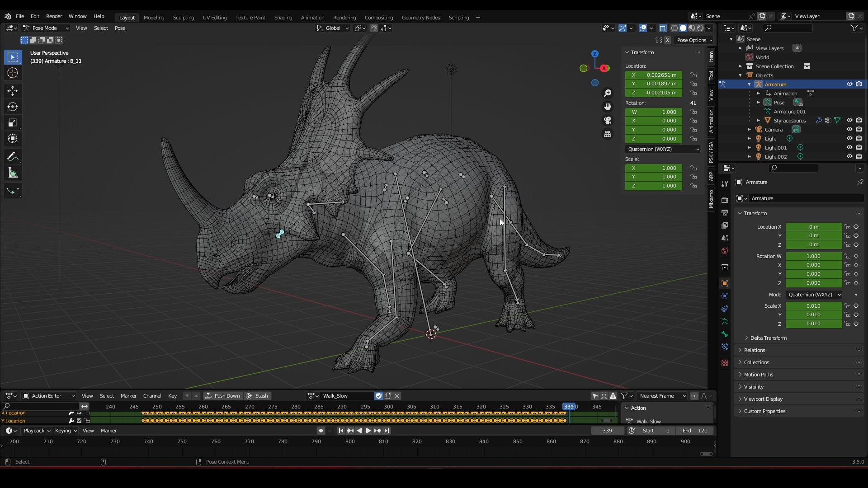
Task: Click the current frame 339 field
Action: (x=608, y=431)
